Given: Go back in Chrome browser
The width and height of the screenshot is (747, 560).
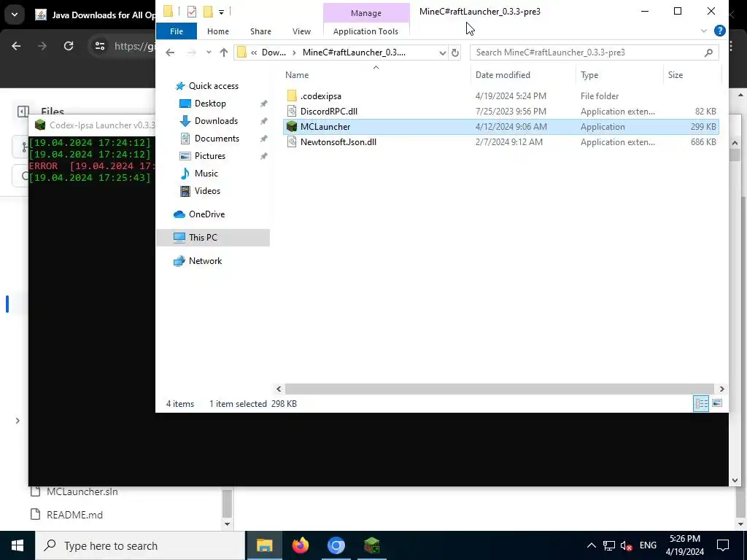Looking at the screenshot, I should [x=16, y=46].
